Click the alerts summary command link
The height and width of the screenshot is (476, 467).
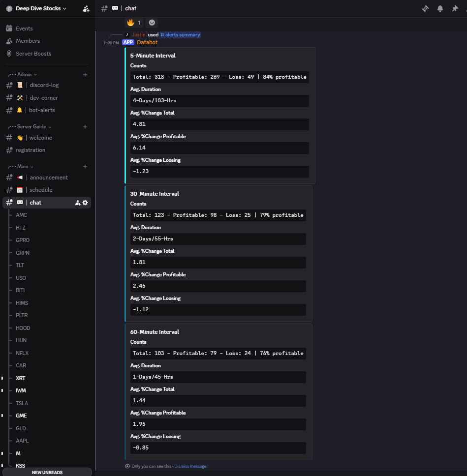click(x=180, y=34)
